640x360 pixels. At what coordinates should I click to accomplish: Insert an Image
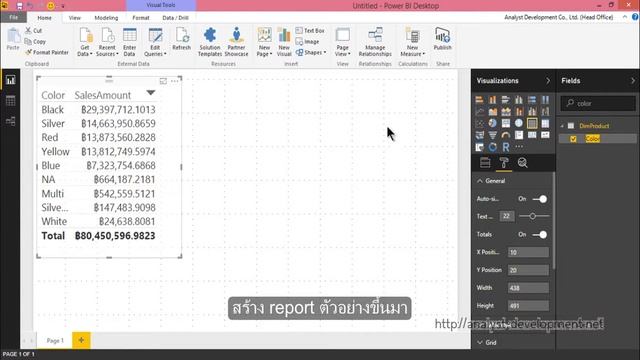pyautogui.click(x=307, y=42)
